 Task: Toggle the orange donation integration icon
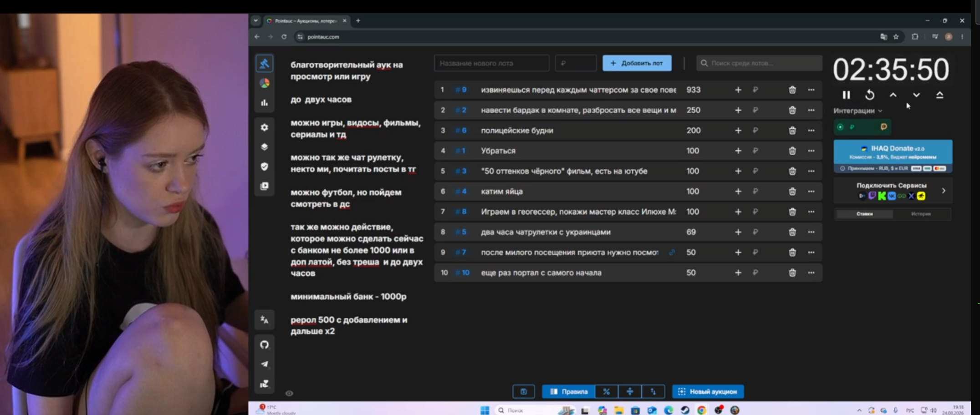[x=884, y=127]
